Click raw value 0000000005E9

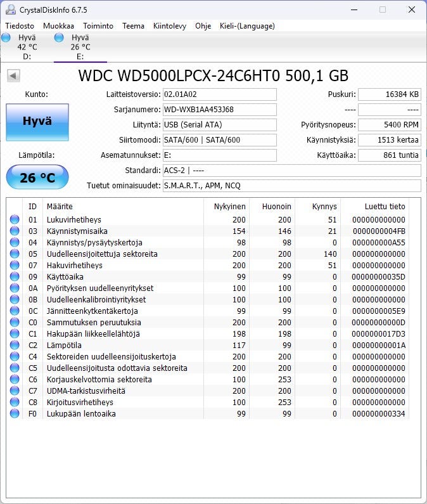point(379,311)
